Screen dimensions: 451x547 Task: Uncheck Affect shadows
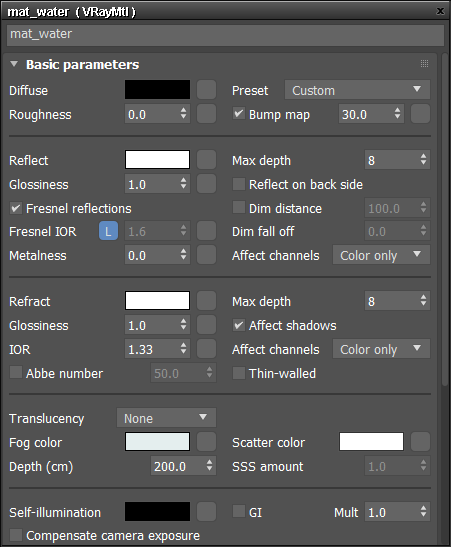(x=239, y=325)
